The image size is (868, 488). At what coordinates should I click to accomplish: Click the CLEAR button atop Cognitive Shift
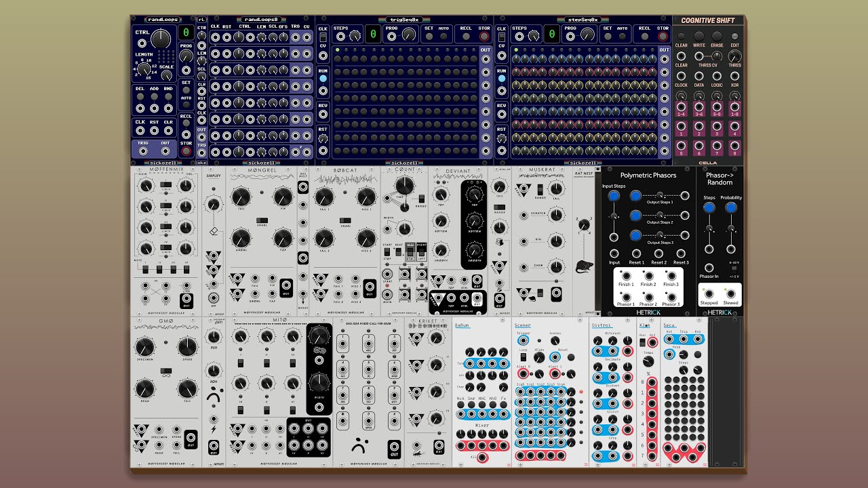tap(681, 37)
